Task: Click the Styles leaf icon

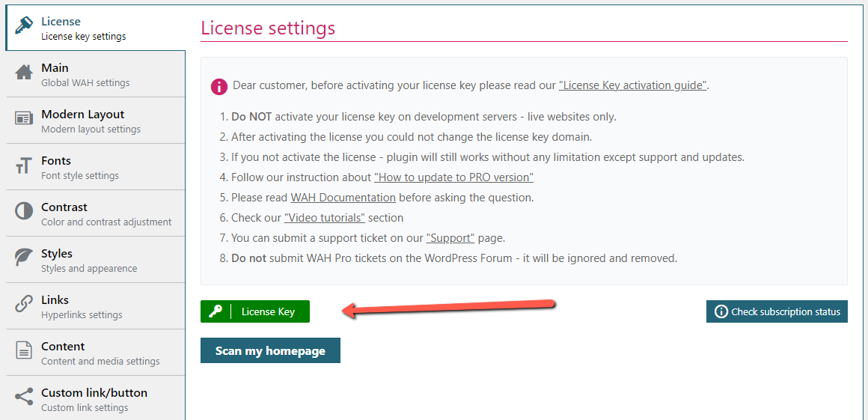Action: [x=24, y=258]
